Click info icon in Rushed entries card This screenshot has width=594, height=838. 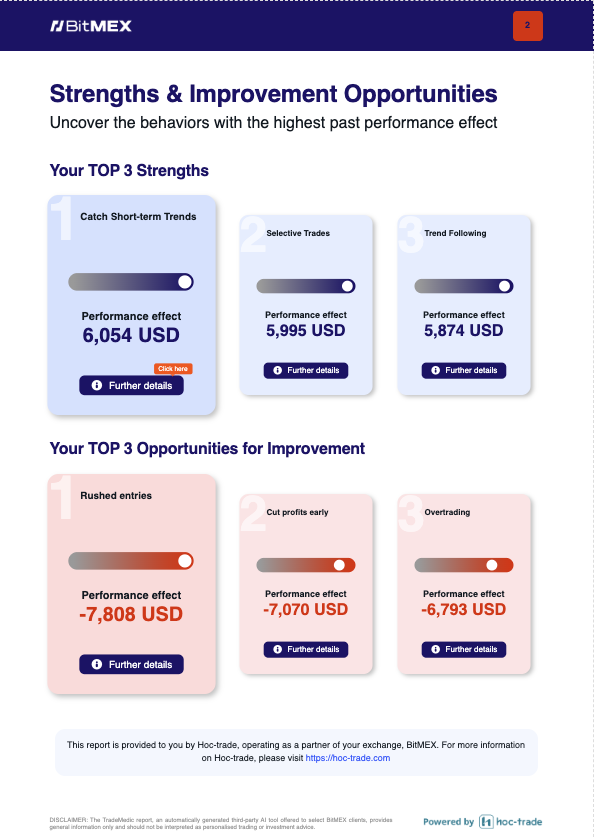point(97,664)
